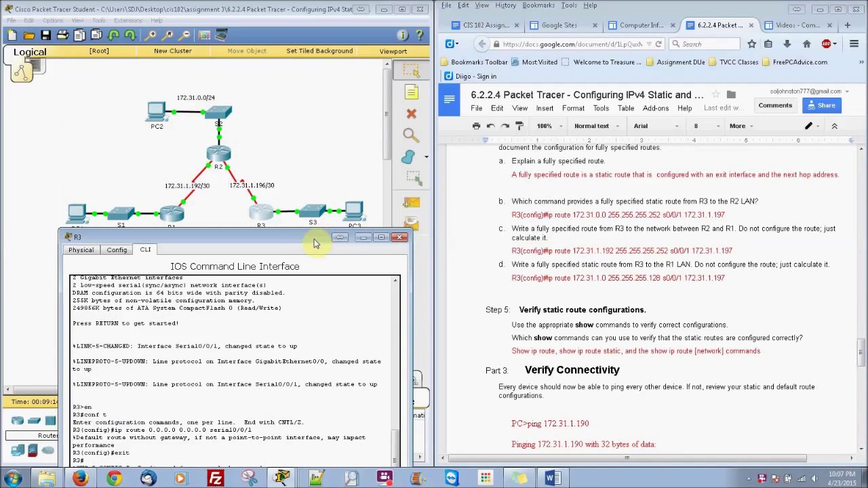This screenshot has height=488, width=868.
Task: Open the FreePCAdvice.com bookmark
Action: coord(795,62)
